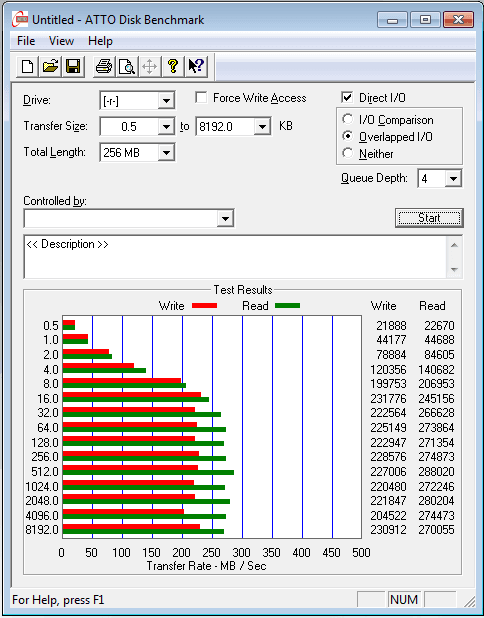Click the Start button
Image resolution: width=484 pixels, height=618 pixels.
429,218
